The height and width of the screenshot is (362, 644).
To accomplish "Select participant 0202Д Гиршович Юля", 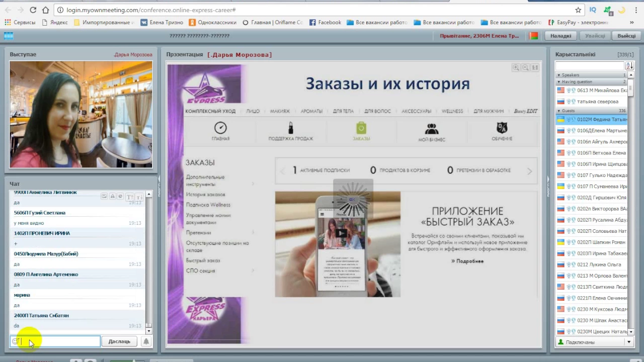I will point(592,198).
